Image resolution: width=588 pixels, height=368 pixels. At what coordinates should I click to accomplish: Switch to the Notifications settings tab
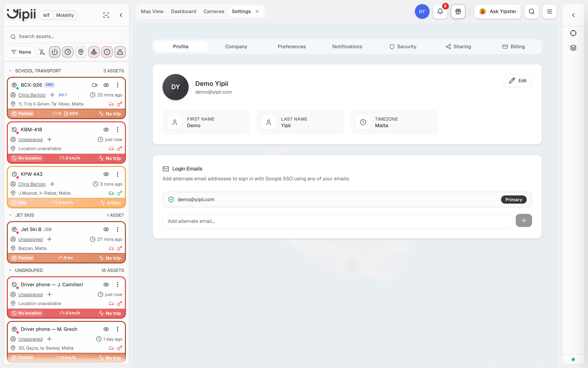coord(347,46)
